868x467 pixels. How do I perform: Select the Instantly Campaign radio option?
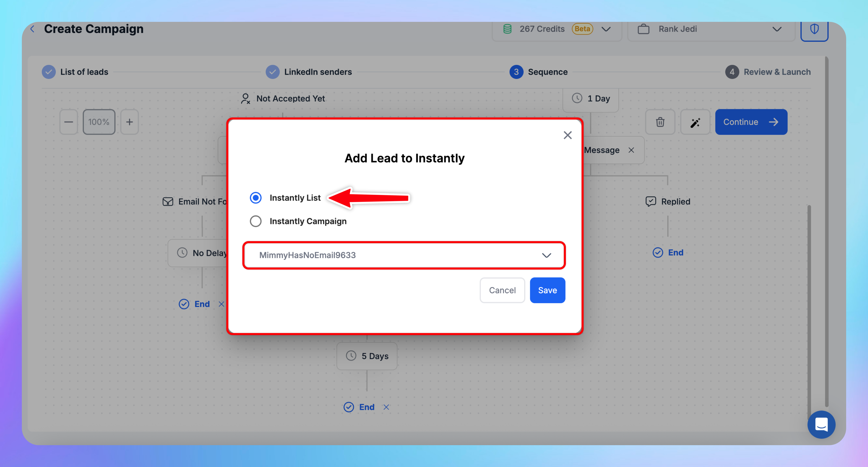click(255, 221)
